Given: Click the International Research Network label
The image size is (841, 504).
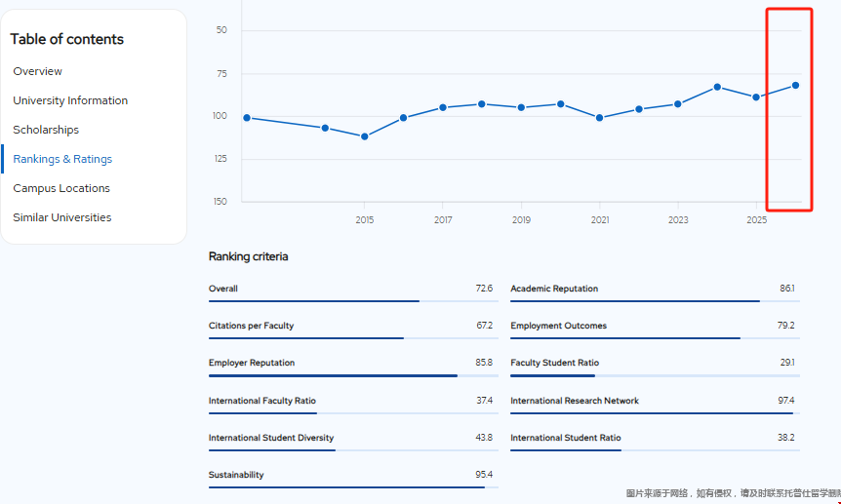Looking at the screenshot, I should pyautogui.click(x=575, y=401).
